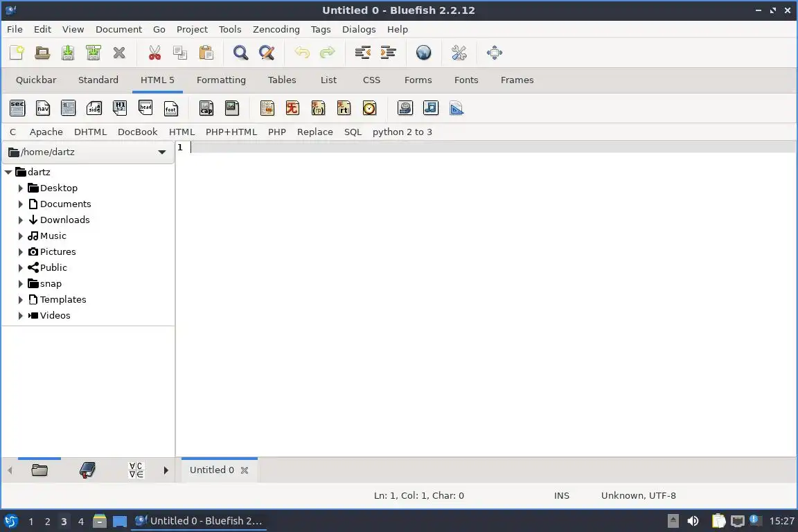Insert HTML5 aside tag icon
The height and width of the screenshot is (532, 798).
point(94,108)
